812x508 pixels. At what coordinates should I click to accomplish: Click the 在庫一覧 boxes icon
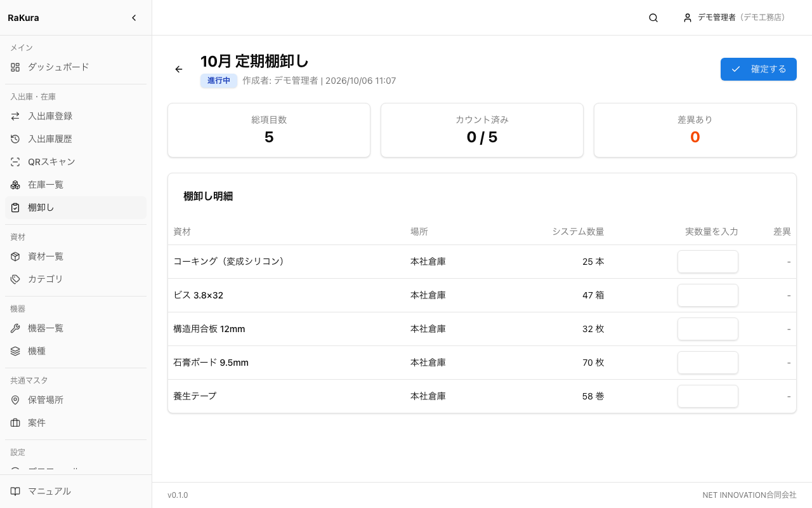[15, 185]
